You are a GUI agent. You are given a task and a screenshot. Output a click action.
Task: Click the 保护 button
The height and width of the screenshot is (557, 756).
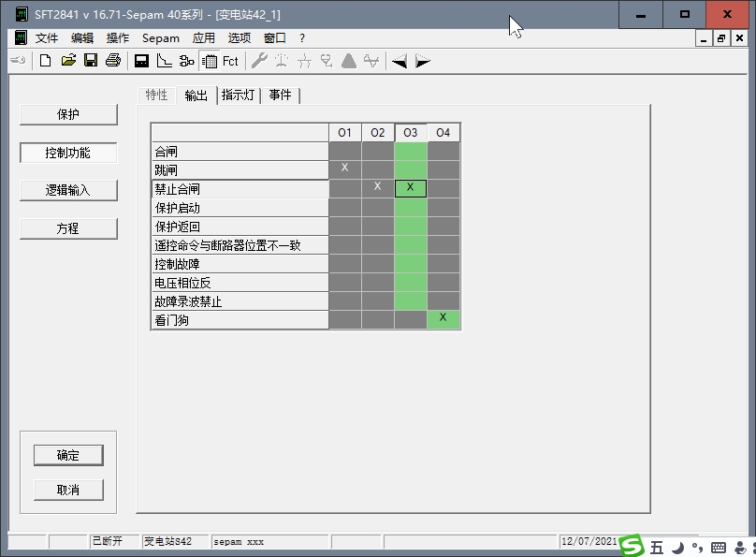(x=68, y=114)
